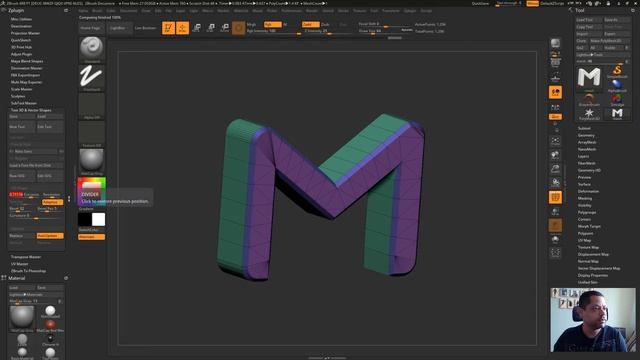This screenshot has width=640, height=360.
Task: Open the Standard brush thumbnail picker
Action: coord(91,49)
